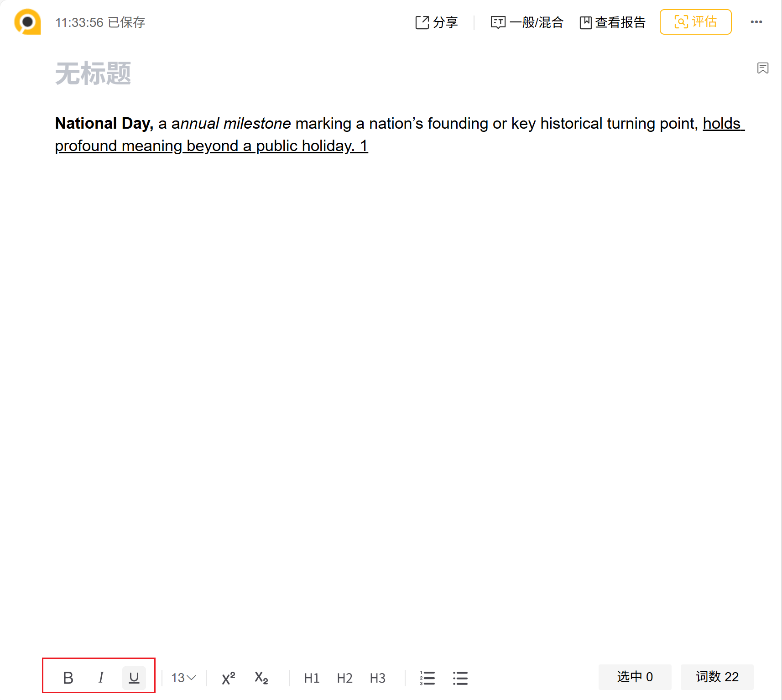Viewport: 782px width, 700px height.
Task: Open the Share (分享) option
Action: coord(437,22)
